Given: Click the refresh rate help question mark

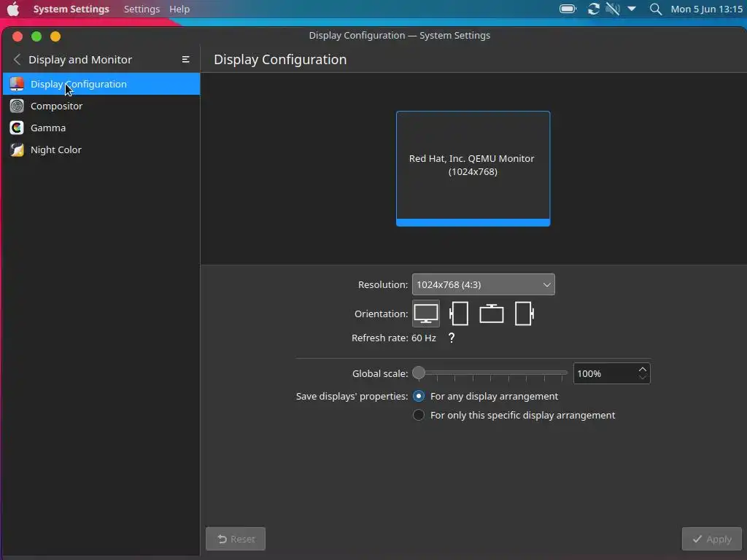Looking at the screenshot, I should tap(452, 338).
